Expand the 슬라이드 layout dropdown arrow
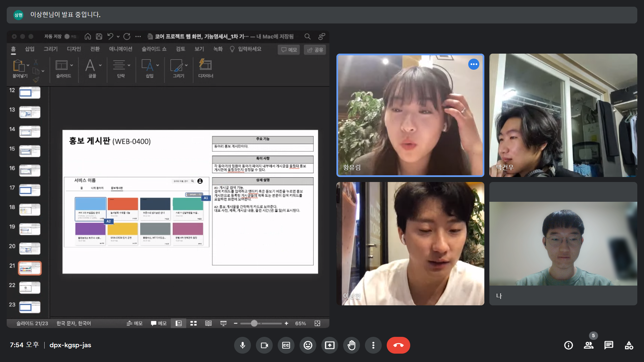The image size is (644, 362). tap(71, 65)
